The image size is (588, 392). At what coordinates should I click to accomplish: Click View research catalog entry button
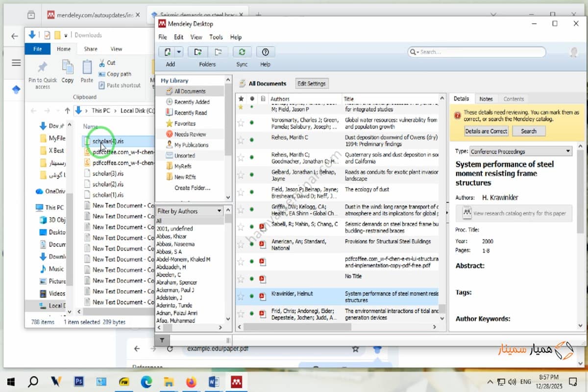[x=514, y=214]
